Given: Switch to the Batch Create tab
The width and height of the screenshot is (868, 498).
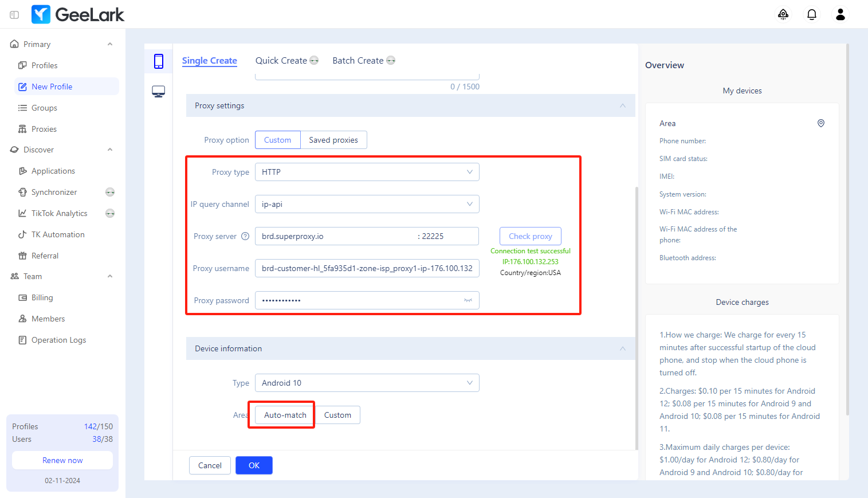Looking at the screenshot, I should (x=358, y=61).
